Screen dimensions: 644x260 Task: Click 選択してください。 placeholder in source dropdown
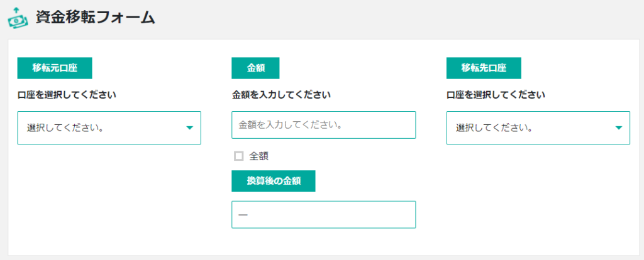pyautogui.click(x=65, y=128)
